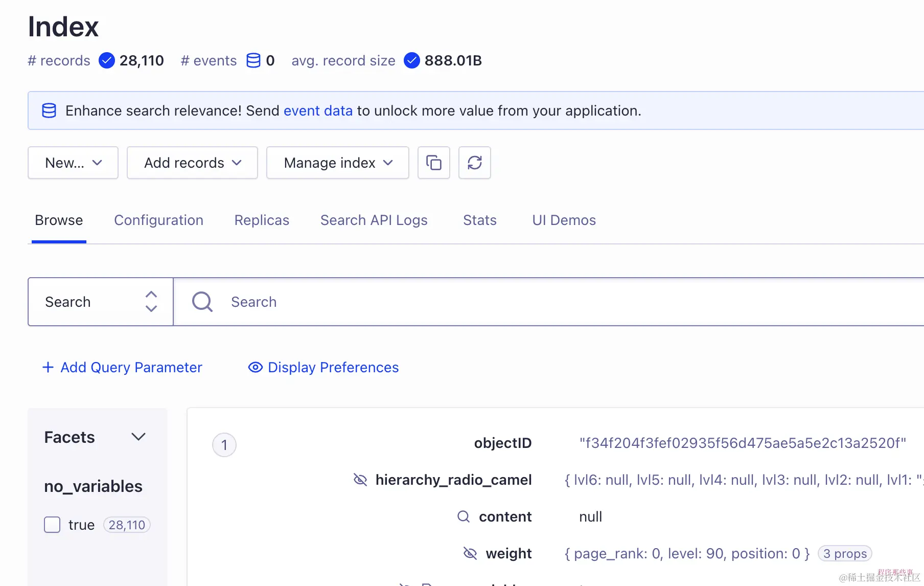This screenshot has width=924, height=586.
Task: Toggle hidden-eye icon next to weight
Action: point(470,553)
